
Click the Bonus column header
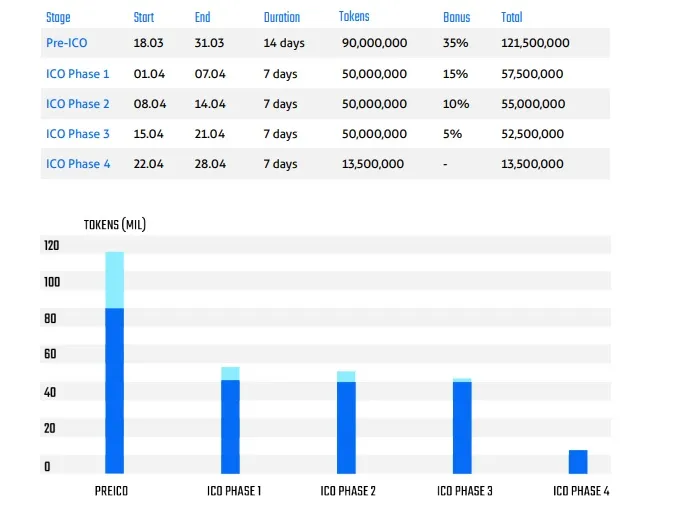[x=456, y=17]
